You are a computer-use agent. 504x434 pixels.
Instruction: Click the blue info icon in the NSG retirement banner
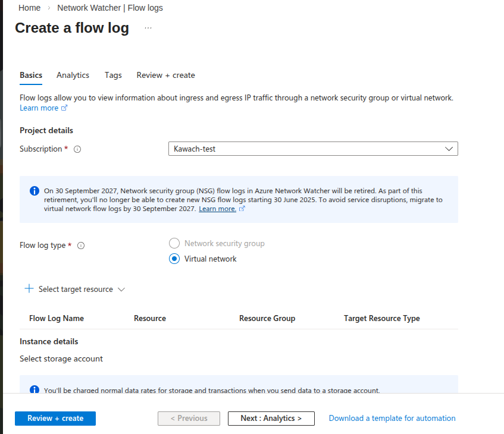pyautogui.click(x=35, y=190)
